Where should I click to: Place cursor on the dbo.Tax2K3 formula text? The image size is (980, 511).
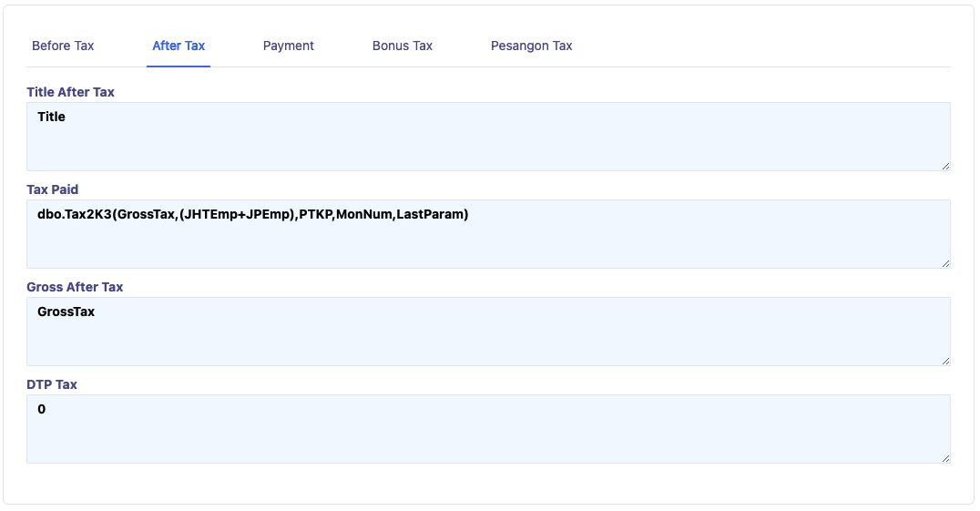click(252, 214)
